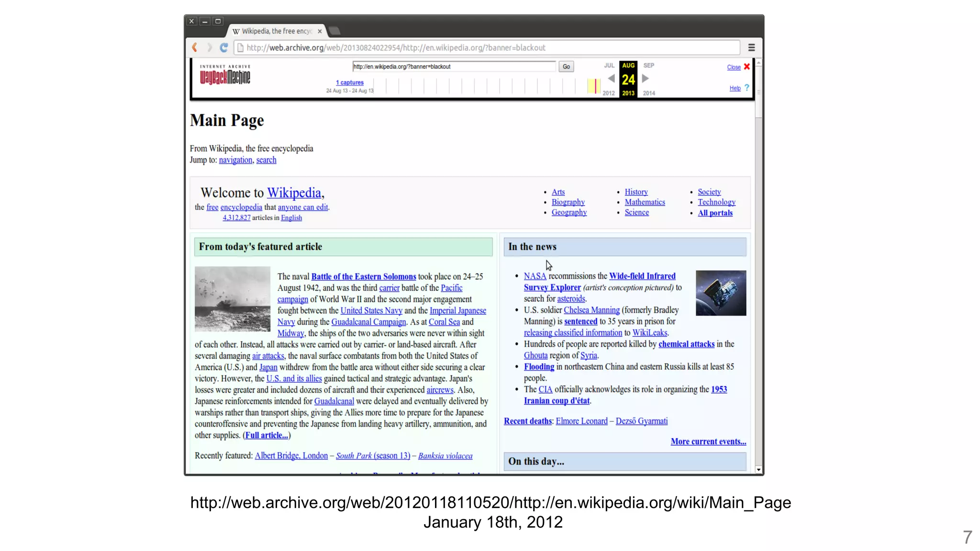This screenshot has height=551, width=980.
Task: Click the Wayback Close link
Action: tap(734, 67)
